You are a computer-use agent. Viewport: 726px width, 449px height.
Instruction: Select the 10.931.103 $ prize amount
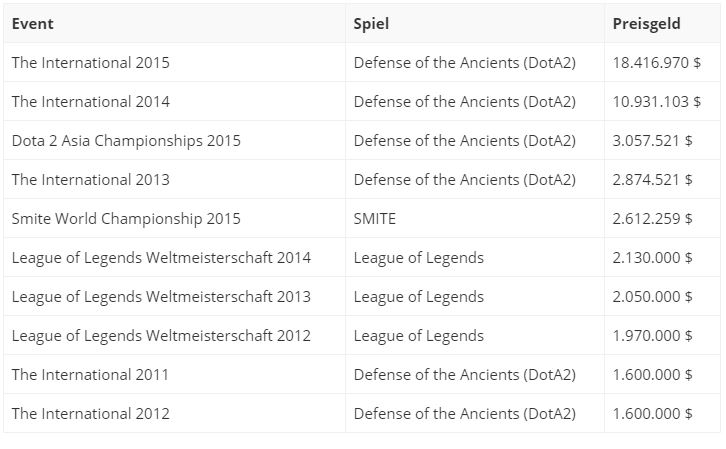tap(657, 101)
